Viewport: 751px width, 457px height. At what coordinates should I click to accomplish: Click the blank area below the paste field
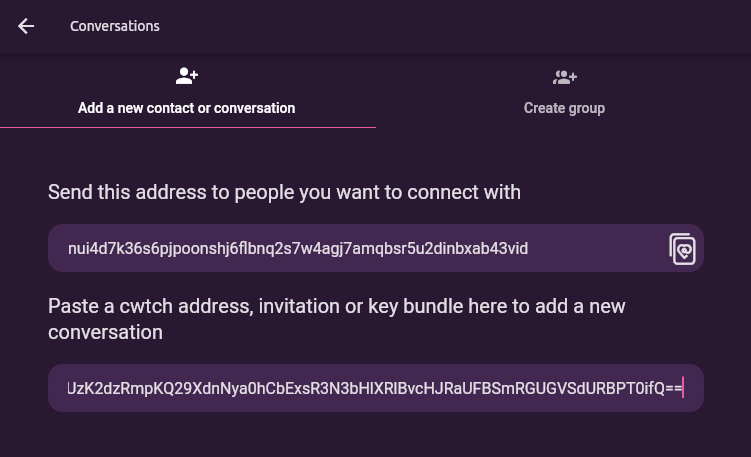(376, 435)
